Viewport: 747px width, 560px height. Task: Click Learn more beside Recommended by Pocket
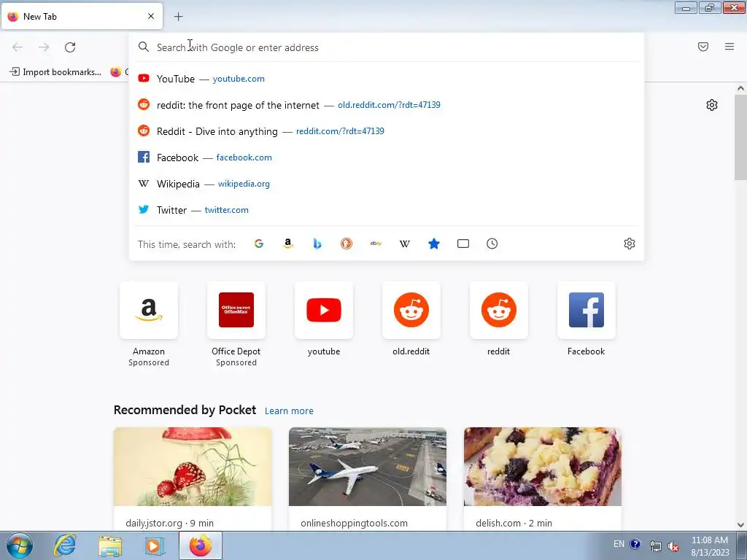click(289, 411)
